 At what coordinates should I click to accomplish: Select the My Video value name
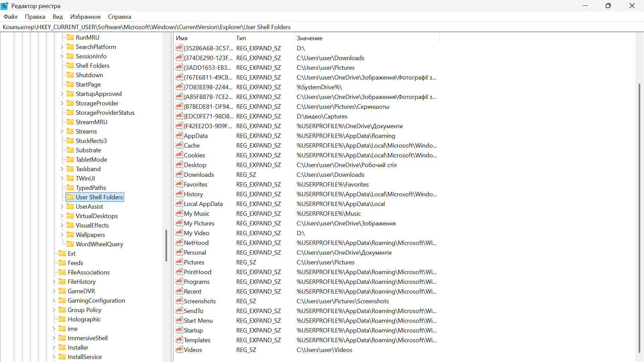click(197, 233)
